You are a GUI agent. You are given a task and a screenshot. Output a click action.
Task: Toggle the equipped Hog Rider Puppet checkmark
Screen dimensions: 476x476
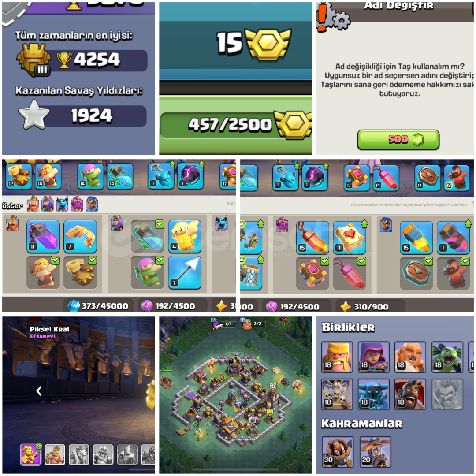(465, 261)
